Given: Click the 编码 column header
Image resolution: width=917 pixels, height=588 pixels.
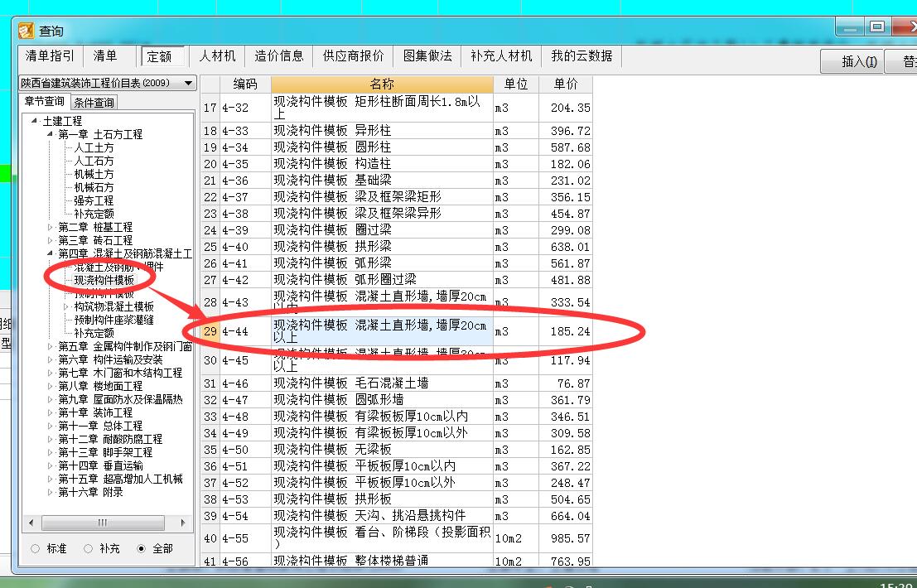Looking at the screenshot, I should (245, 84).
